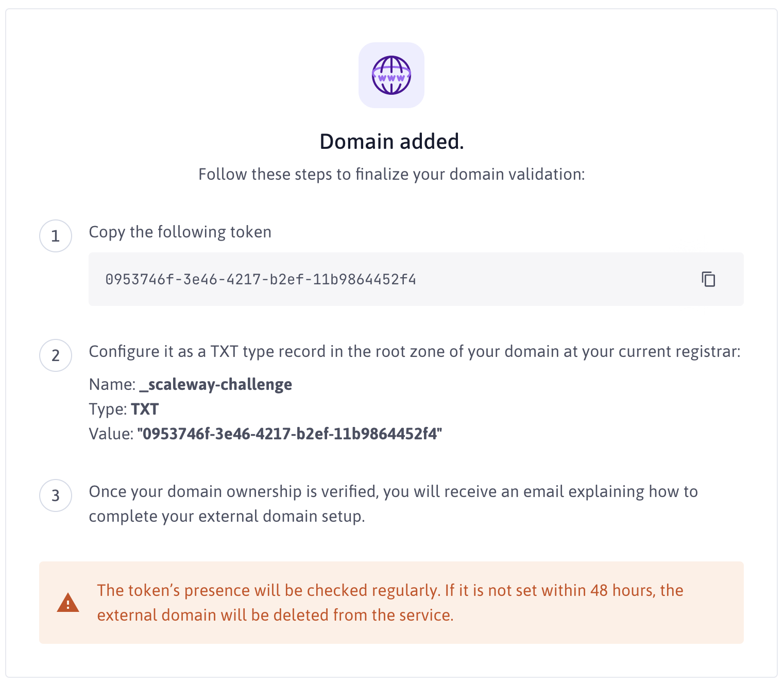Click the copy token icon
The image size is (784, 684).
click(708, 279)
